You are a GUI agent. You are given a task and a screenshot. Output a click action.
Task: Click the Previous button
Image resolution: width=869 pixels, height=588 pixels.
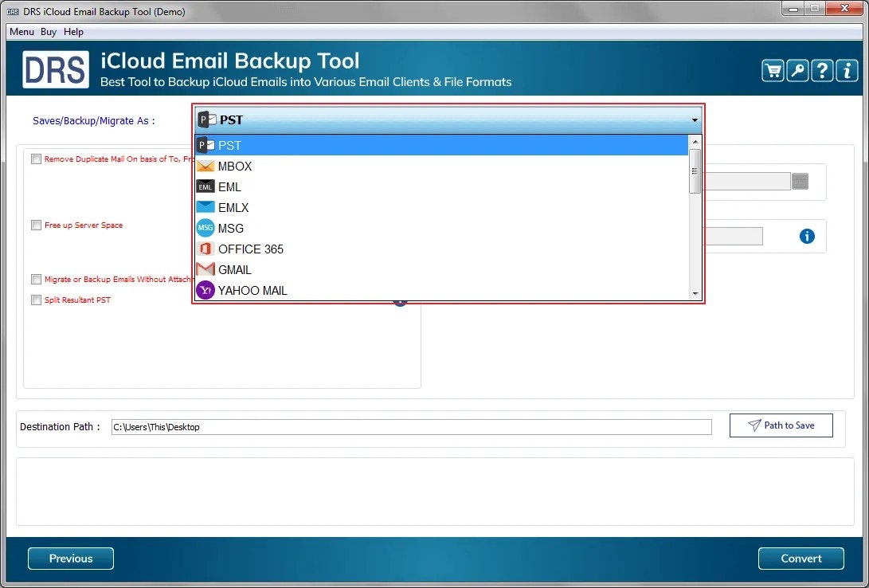[x=71, y=559]
